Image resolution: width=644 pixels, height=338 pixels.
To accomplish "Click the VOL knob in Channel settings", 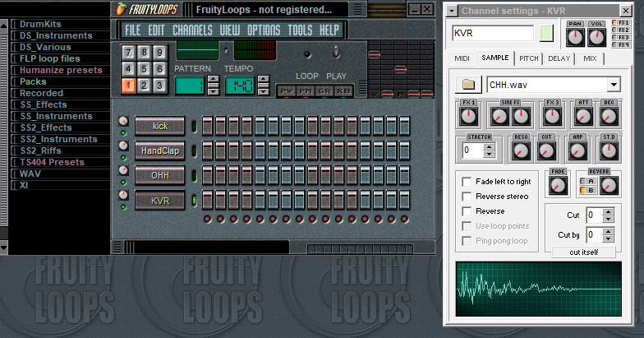I will point(596,38).
